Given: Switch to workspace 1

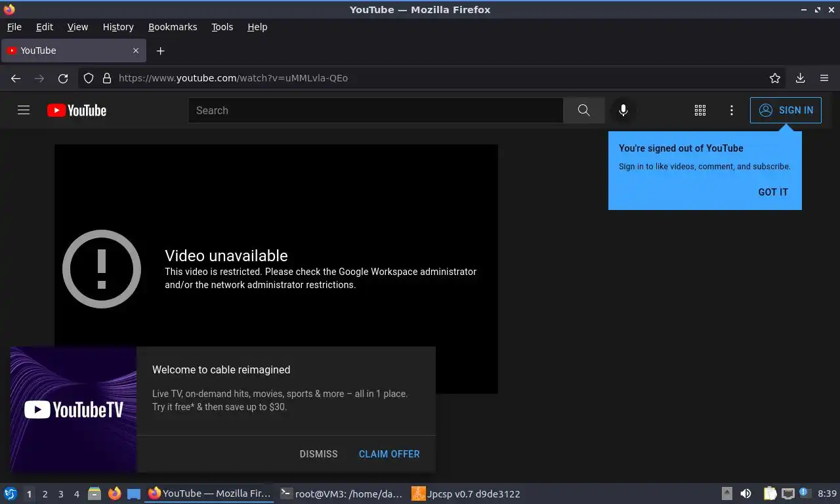Looking at the screenshot, I should [29, 494].
